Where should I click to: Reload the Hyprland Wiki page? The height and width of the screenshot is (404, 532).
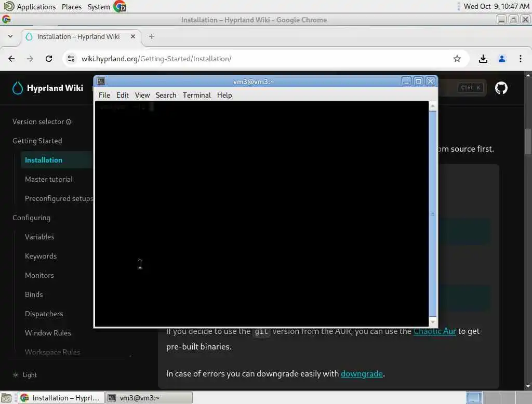pyautogui.click(x=49, y=59)
